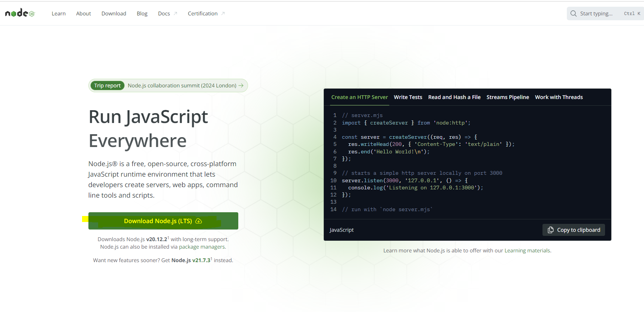Click the clipboard icon in the copy button

[x=550, y=230]
